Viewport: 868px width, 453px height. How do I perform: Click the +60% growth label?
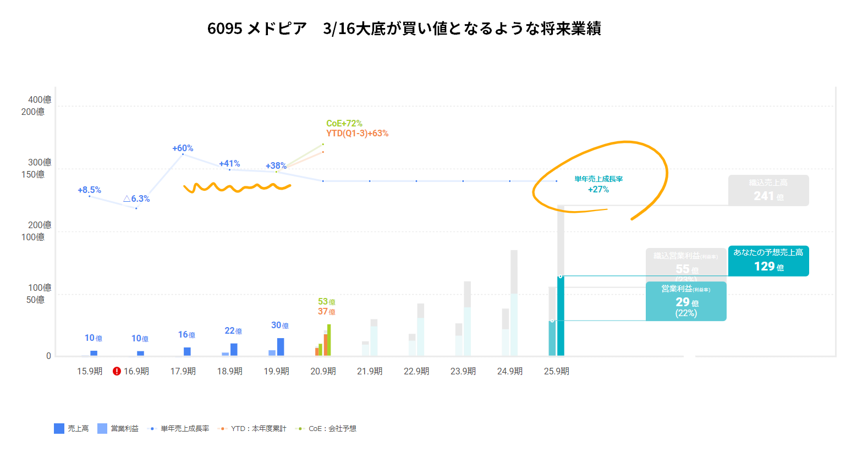[183, 148]
